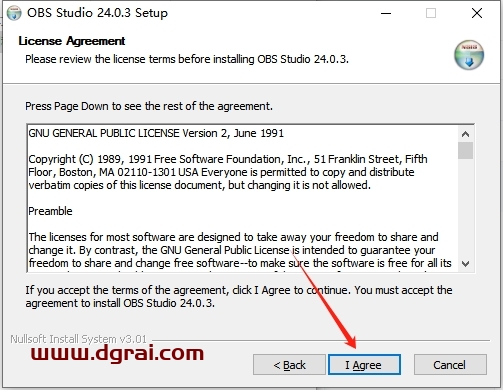
Task: Click the greyed-out maximize button
Action: coord(431,13)
